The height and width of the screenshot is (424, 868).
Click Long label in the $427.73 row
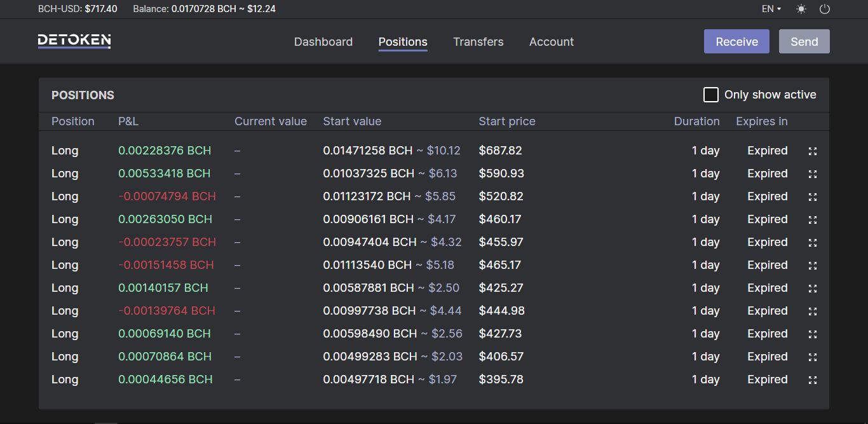(65, 334)
